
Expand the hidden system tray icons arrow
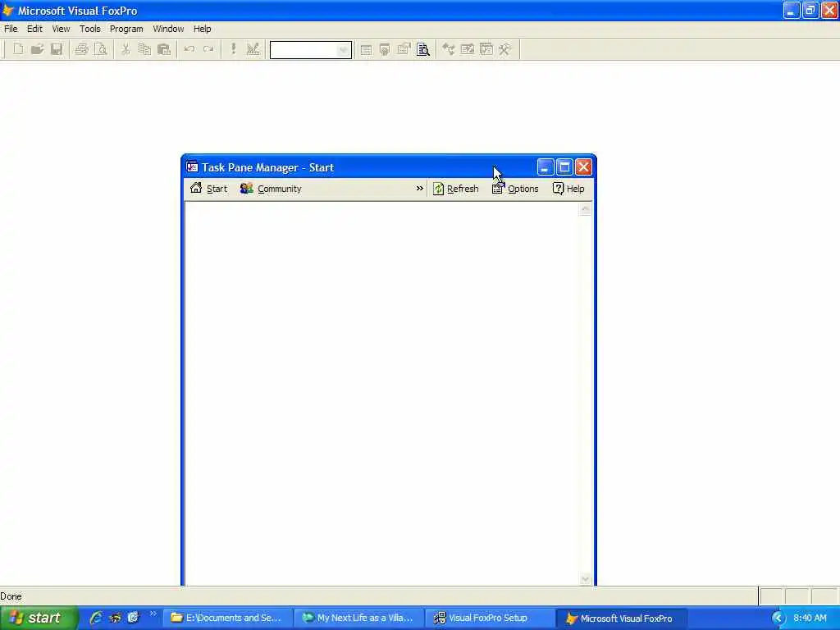778,619
